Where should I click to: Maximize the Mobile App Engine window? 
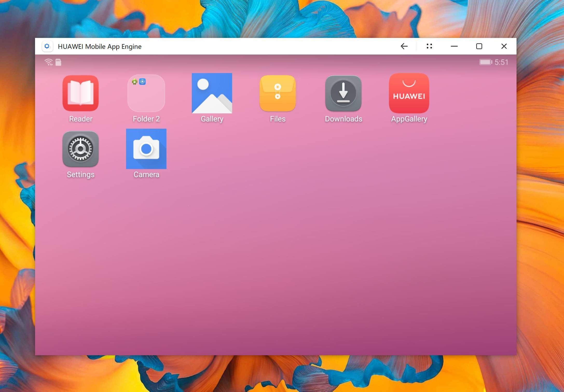click(x=479, y=46)
